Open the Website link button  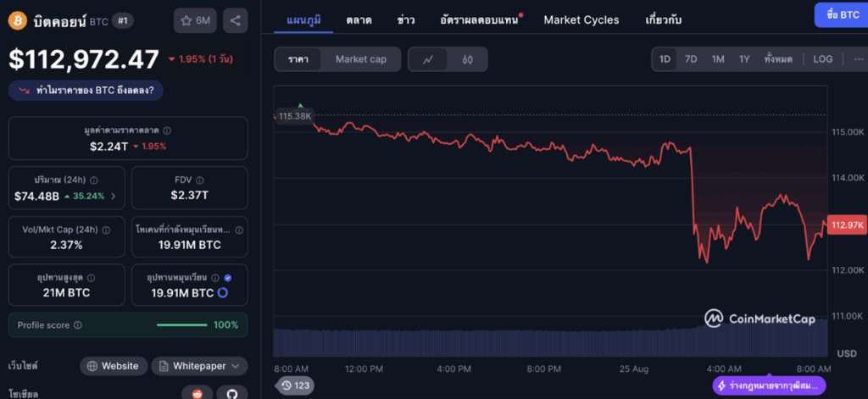pos(114,366)
